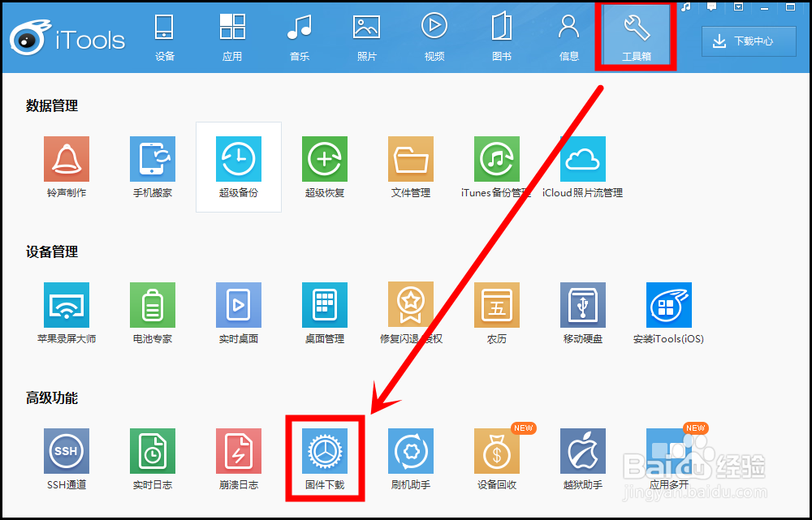Click 安装iTools(iOS) install icon
This screenshot has height=520, width=812.
[668, 305]
